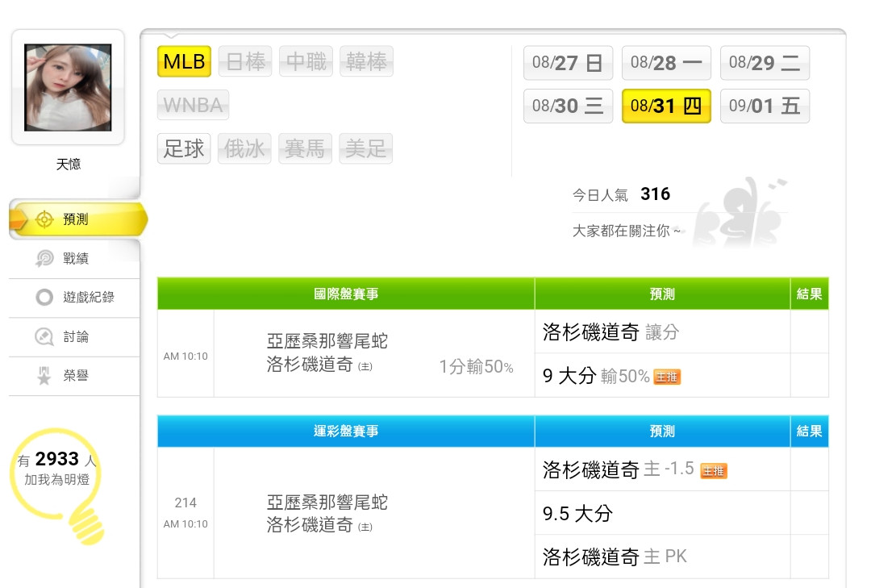Switch to the 足球 category tab

click(184, 148)
